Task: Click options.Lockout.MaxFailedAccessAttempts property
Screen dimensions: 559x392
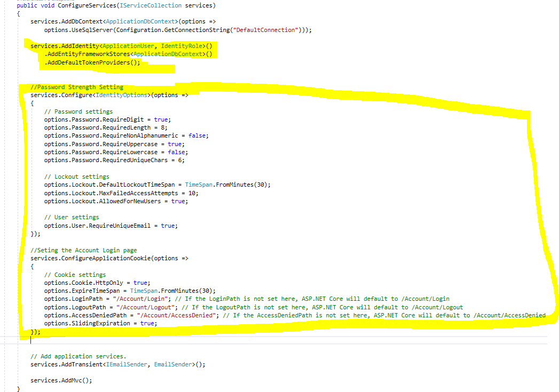Action: (111, 193)
